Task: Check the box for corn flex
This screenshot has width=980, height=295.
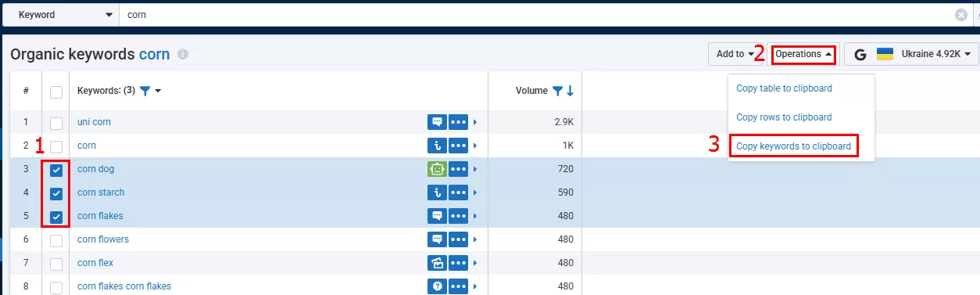Action: point(56,264)
